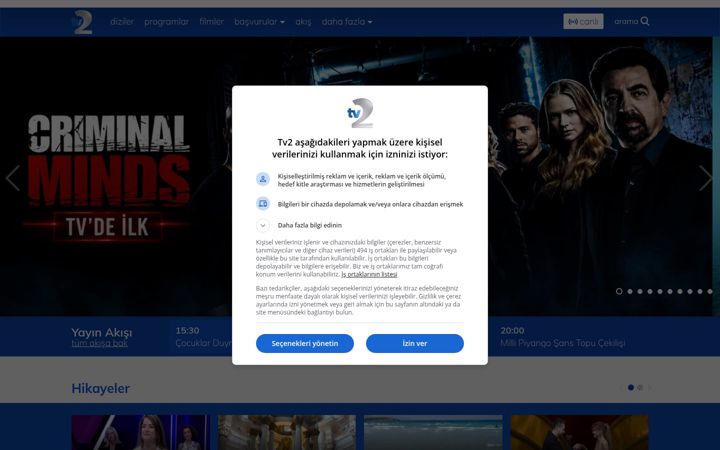Open the fourth Hikayeler story thumbnail
This screenshot has height=450, width=720.
579,433
